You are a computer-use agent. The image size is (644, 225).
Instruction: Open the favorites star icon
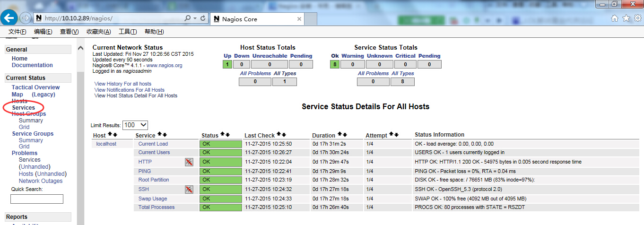pos(626,18)
